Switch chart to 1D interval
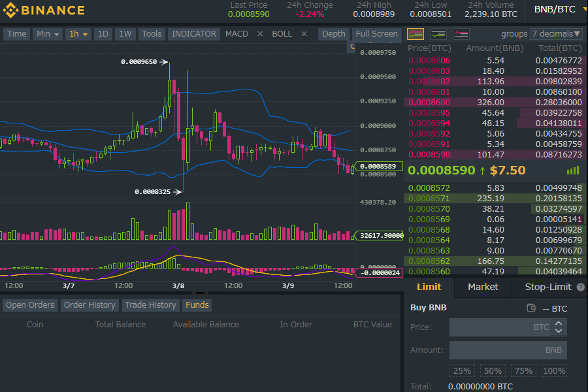588x392 pixels. 103,34
